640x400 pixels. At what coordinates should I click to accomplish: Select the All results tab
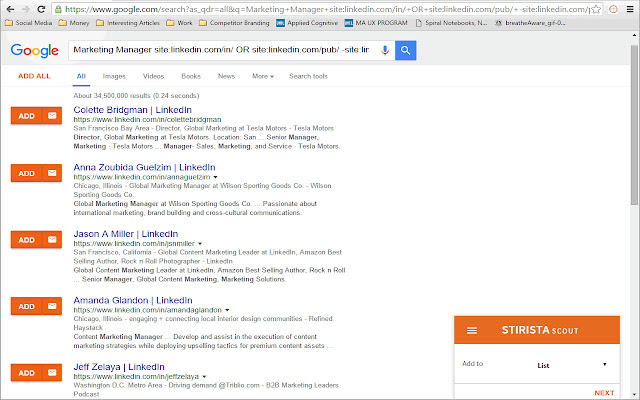point(81,76)
